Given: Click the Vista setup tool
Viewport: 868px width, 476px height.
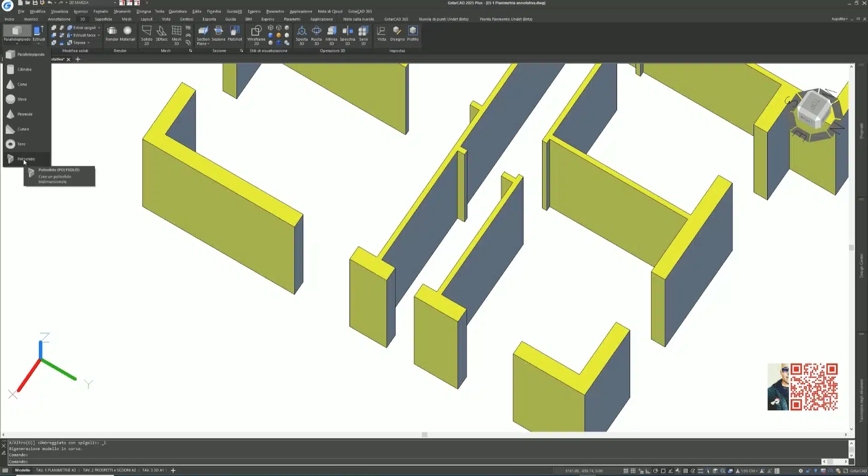Looking at the screenshot, I should point(382,33).
